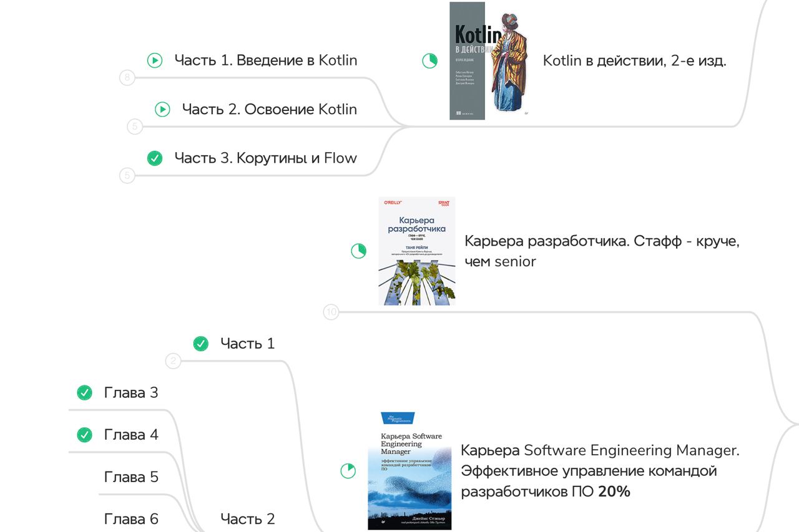Toggle the green checkmark beside Глава 4
799x532 pixels.
[x=84, y=435]
